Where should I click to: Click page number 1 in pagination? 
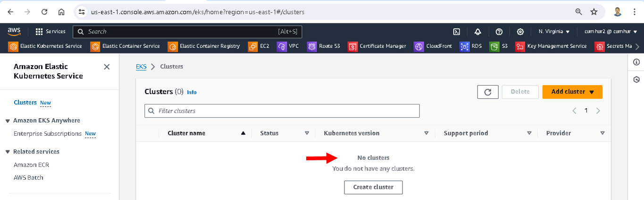(586, 111)
